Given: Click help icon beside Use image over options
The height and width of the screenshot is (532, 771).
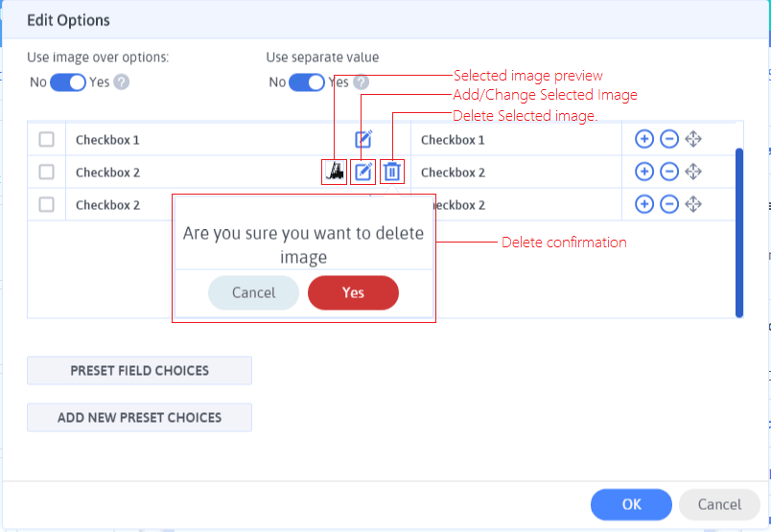Looking at the screenshot, I should click(122, 82).
